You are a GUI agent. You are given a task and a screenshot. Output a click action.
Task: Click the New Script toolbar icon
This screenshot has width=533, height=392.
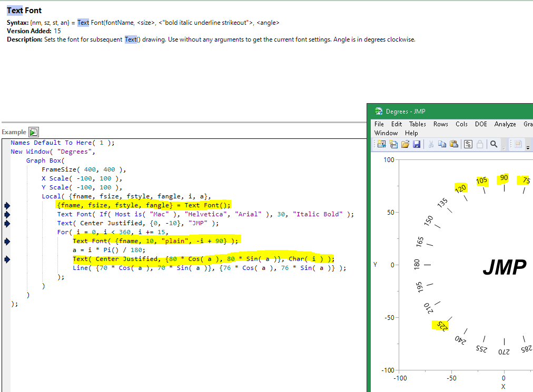pyautogui.click(x=392, y=144)
